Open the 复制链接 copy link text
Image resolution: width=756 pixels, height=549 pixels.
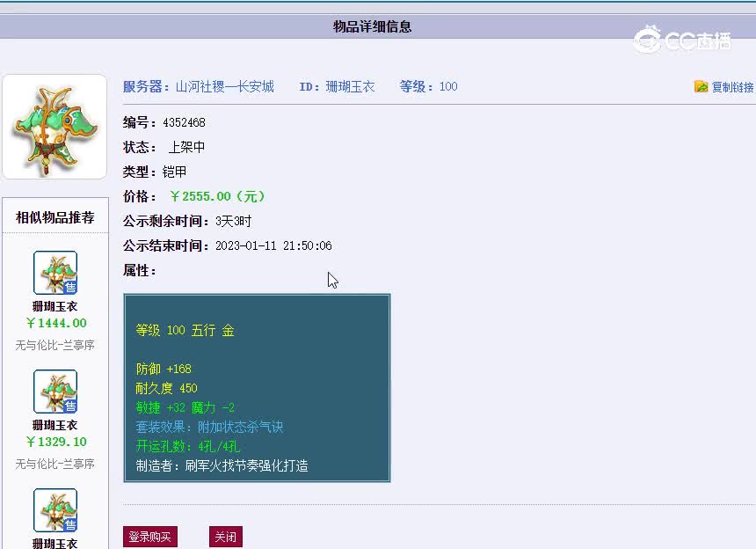[732, 87]
